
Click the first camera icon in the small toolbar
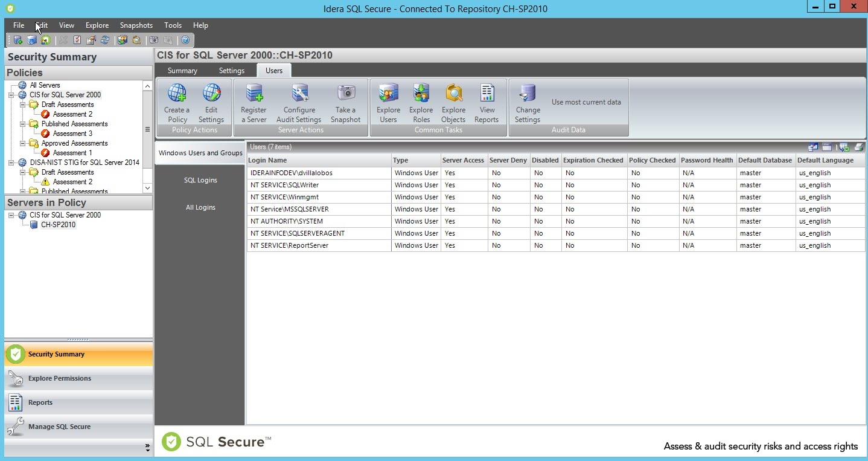point(154,40)
